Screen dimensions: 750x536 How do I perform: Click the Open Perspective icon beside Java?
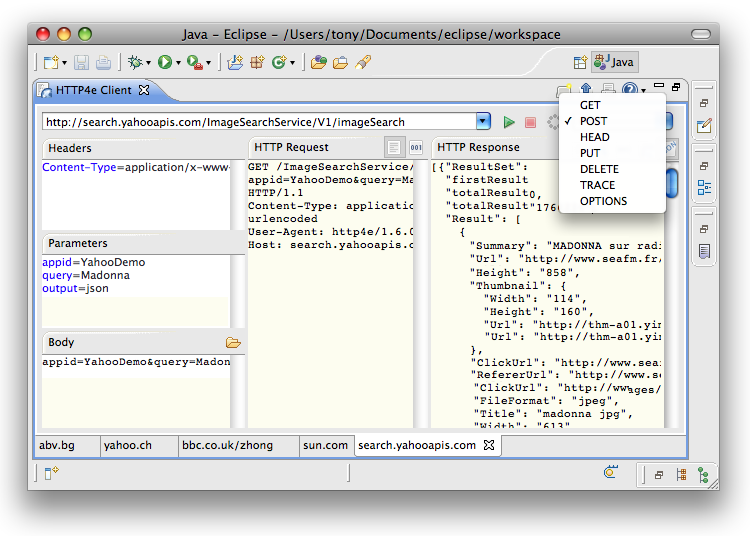(579, 62)
